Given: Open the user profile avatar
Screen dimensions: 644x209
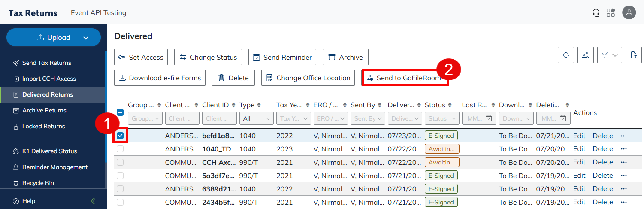Looking at the screenshot, I should pyautogui.click(x=629, y=13).
